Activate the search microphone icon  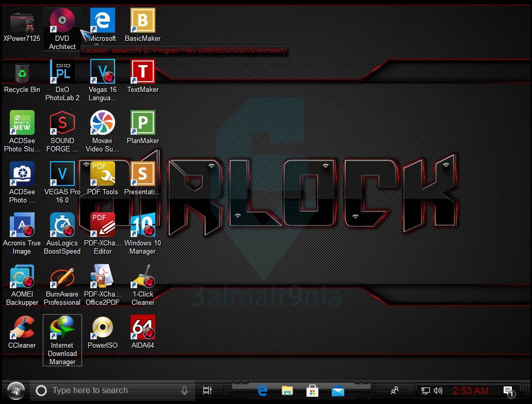(x=184, y=391)
